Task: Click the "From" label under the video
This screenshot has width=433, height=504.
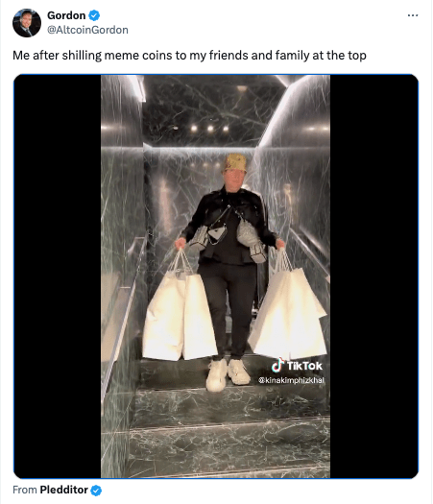Action: pos(25,490)
